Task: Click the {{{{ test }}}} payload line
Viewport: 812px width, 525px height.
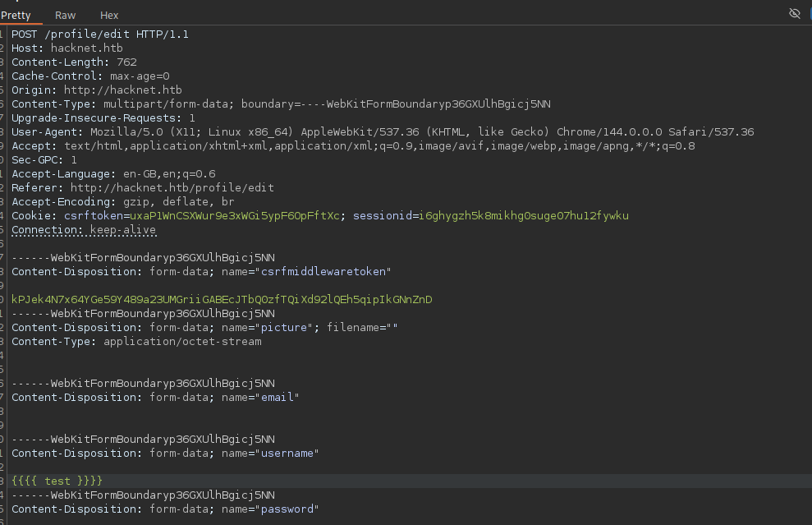Action: click(57, 481)
